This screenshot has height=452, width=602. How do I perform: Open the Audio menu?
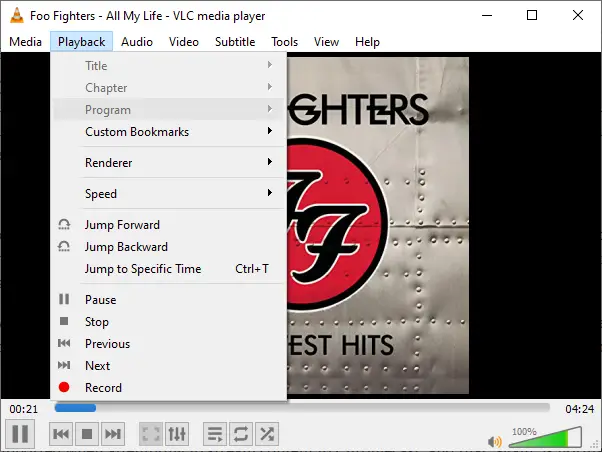(x=137, y=41)
